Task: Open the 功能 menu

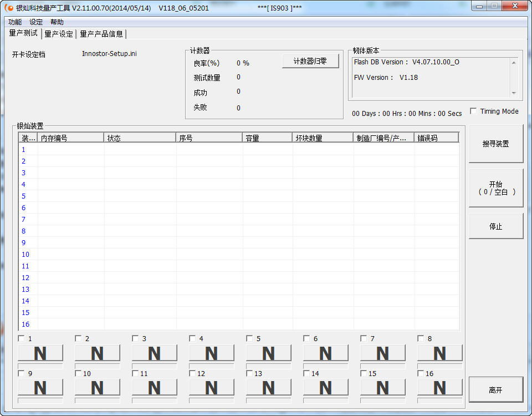Action: point(15,22)
